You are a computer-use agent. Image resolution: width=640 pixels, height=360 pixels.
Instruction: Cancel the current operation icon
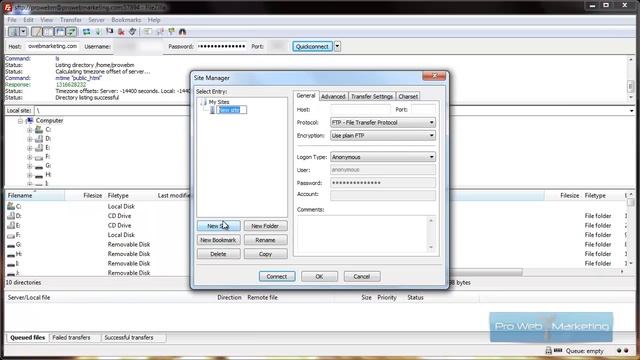(109, 31)
